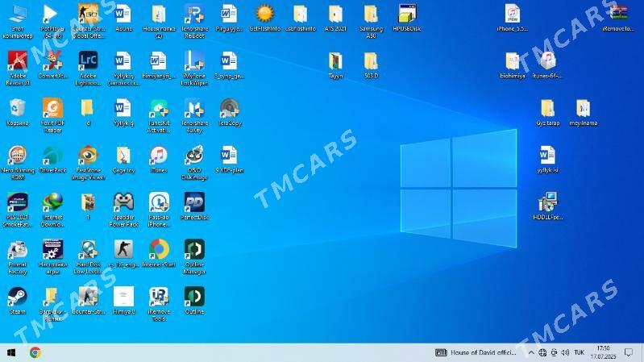The height and width of the screenshot is (362, 644).
Task: Select the Adobe Reader XI icon
Action: 17,69
